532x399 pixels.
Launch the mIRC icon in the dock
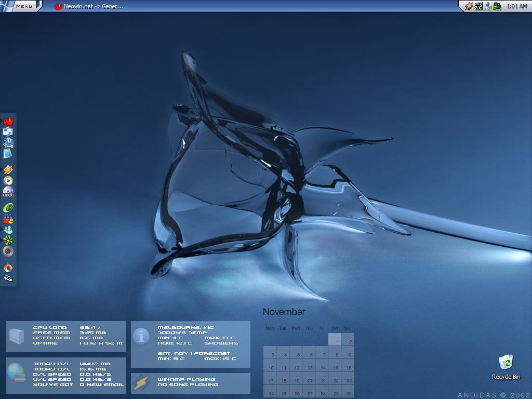pyautogui.click(x=8, y=219)
